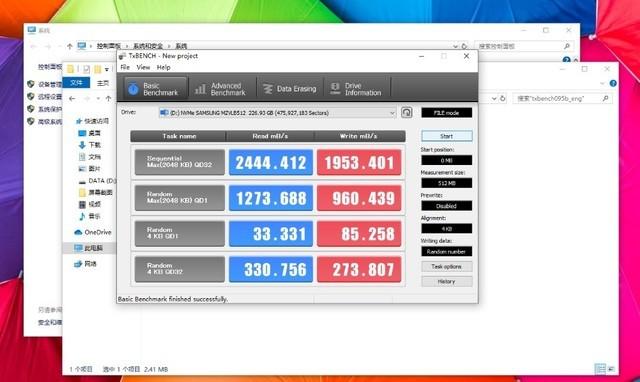Select the Sequential Max(2048 KB) QD32 task
640x382 pixels.
180,162
